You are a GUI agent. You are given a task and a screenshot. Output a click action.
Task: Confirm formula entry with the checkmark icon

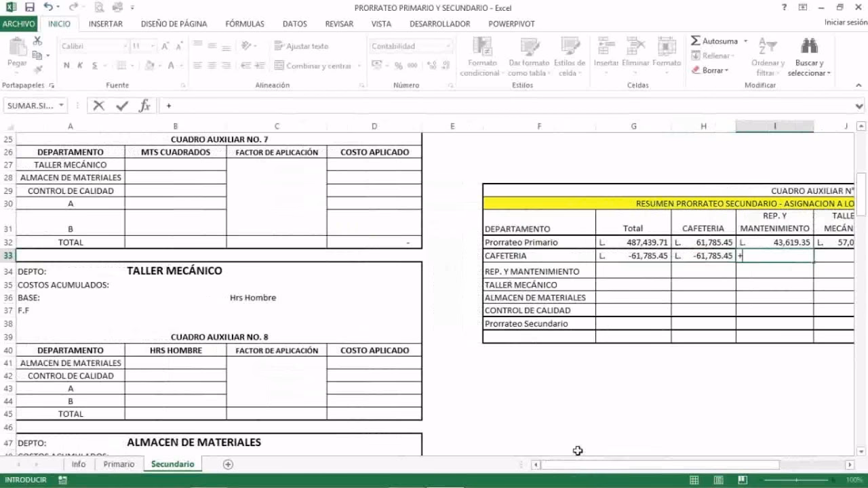[x=122, y=106]
